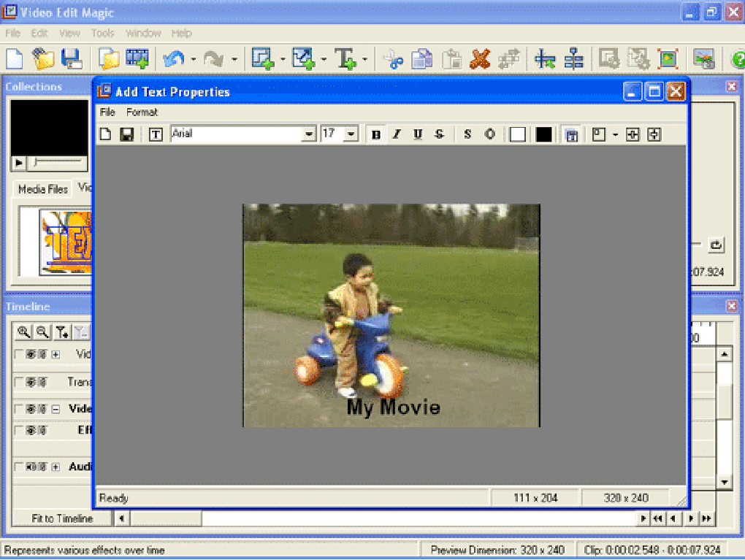Screen dimensions: 745x560
Task: Toggle the background preview icon after black swatch
Action: (x=572, y=134)
